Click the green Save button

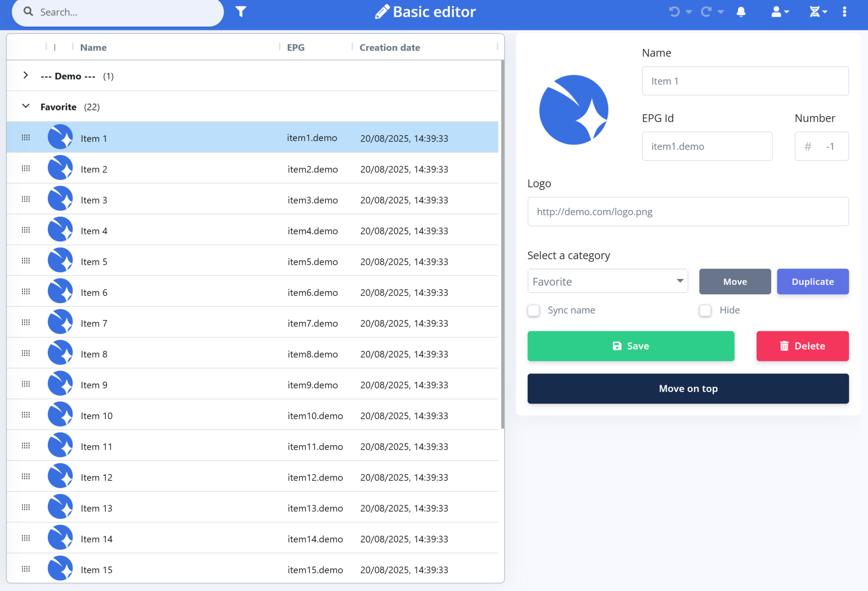coord(631,346)
